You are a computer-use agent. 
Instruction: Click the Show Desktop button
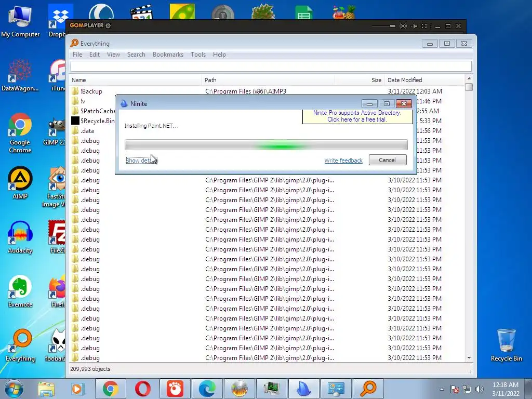(528, 389)
